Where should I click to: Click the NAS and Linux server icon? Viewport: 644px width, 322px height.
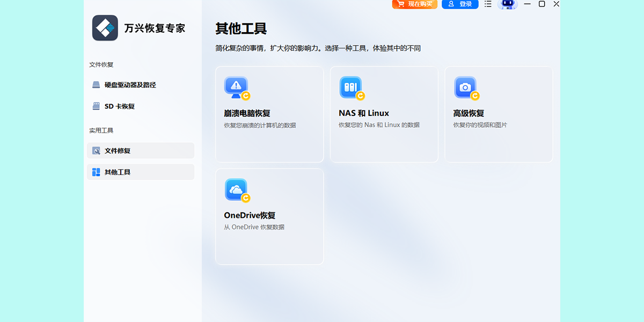pos(351,87)
